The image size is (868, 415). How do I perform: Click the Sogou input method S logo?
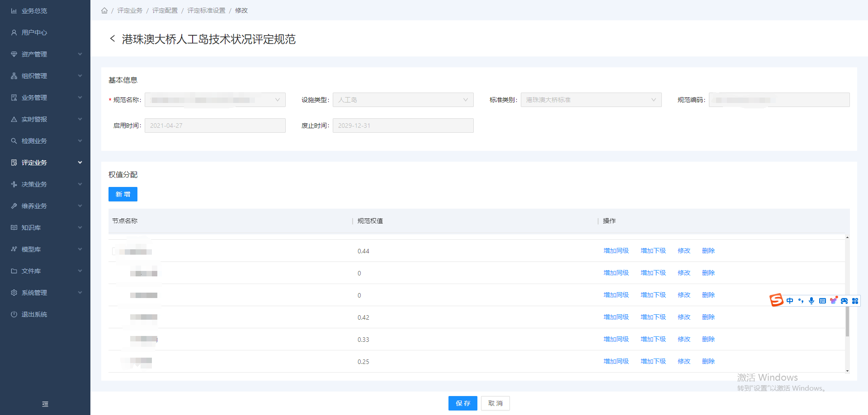[777, 300]
